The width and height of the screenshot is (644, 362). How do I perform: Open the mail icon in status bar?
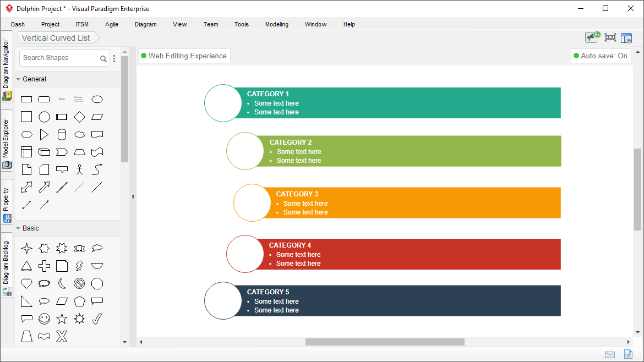click(x=610, y=355)
